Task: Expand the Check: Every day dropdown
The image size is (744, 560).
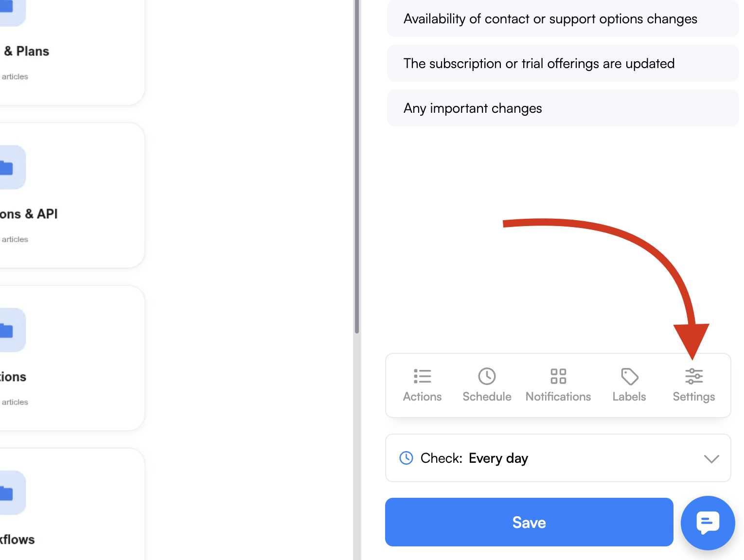Action: (x=558, y=458)
